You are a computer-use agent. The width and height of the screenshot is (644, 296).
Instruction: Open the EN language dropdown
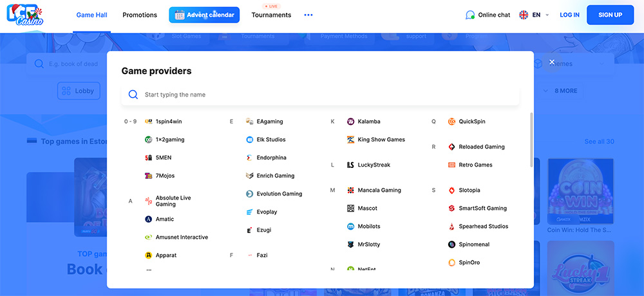point(534,15)
